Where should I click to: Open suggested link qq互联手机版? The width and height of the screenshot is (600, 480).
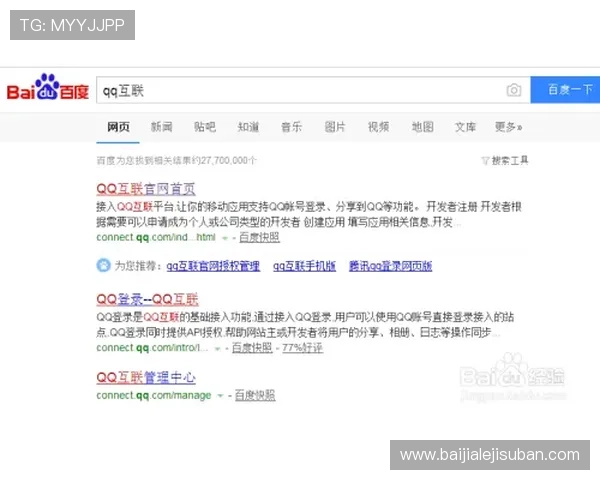pos(305,266)
